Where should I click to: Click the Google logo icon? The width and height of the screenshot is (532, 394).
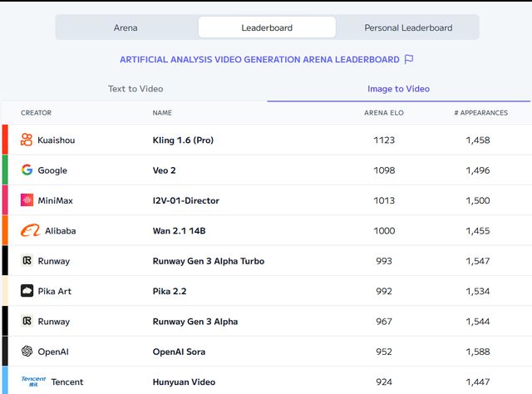[x=27, y=170]
